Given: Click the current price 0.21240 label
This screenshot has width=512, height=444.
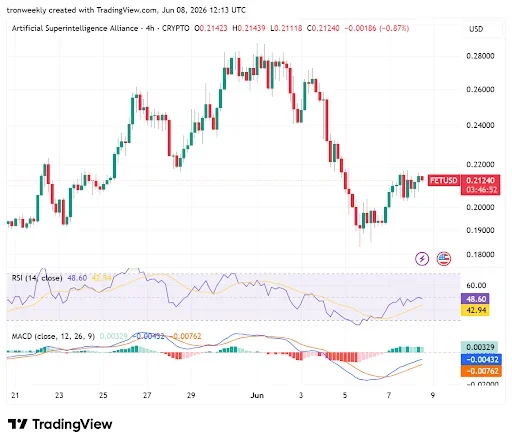Looking at the screenshot, I should pyautogui.click(x=480, y=180).
